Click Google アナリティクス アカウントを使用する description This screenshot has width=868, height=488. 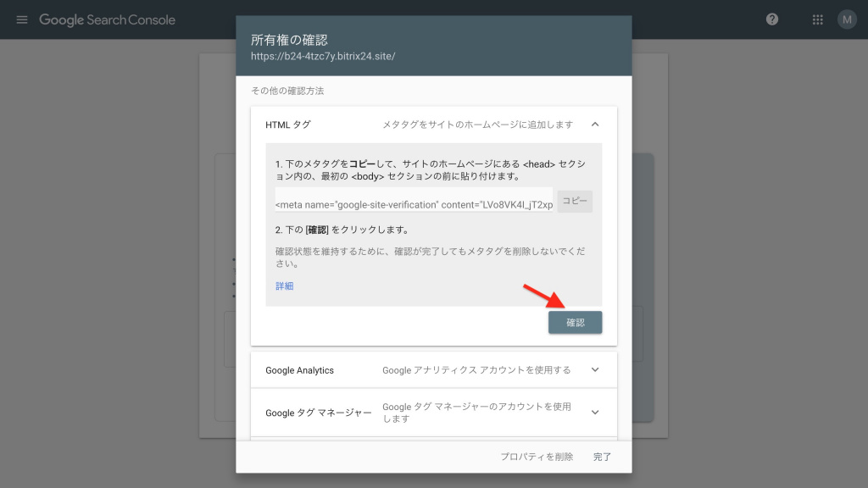476,370
